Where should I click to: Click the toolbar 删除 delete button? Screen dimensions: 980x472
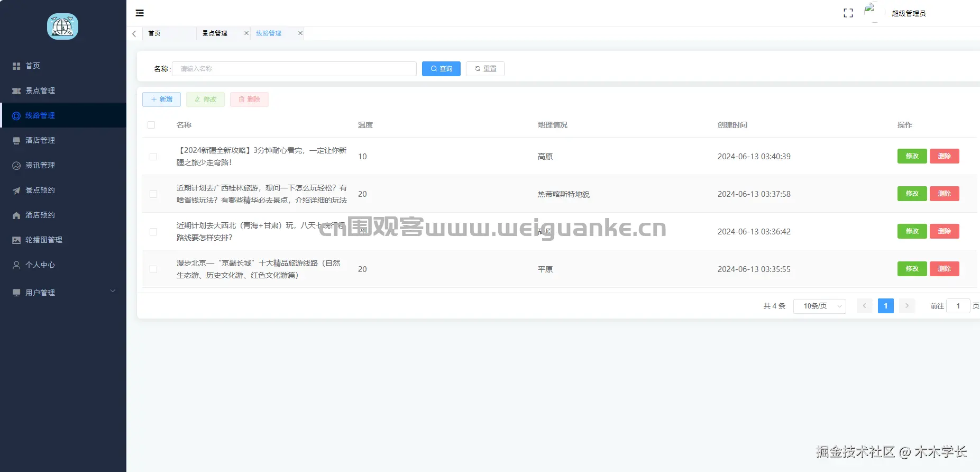(x=249, y=99)
